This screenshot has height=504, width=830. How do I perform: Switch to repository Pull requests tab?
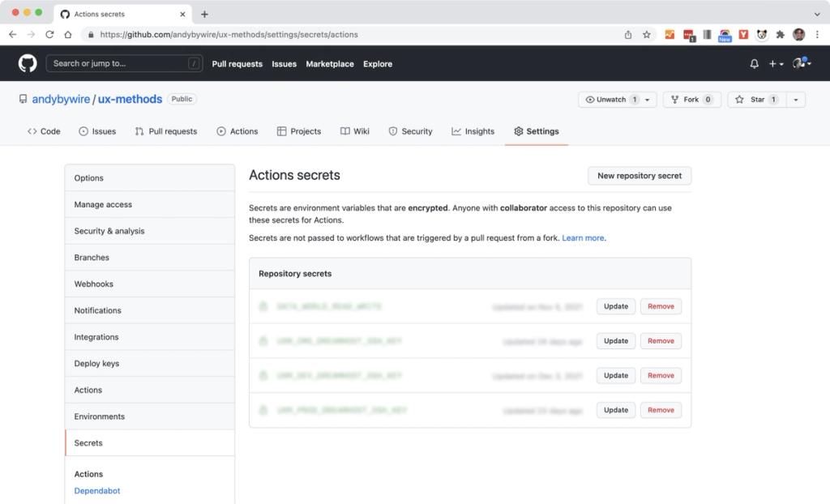pos(166,131)
